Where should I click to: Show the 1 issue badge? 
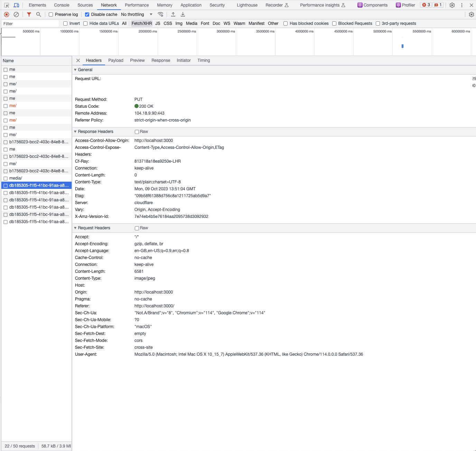[438, 5]
